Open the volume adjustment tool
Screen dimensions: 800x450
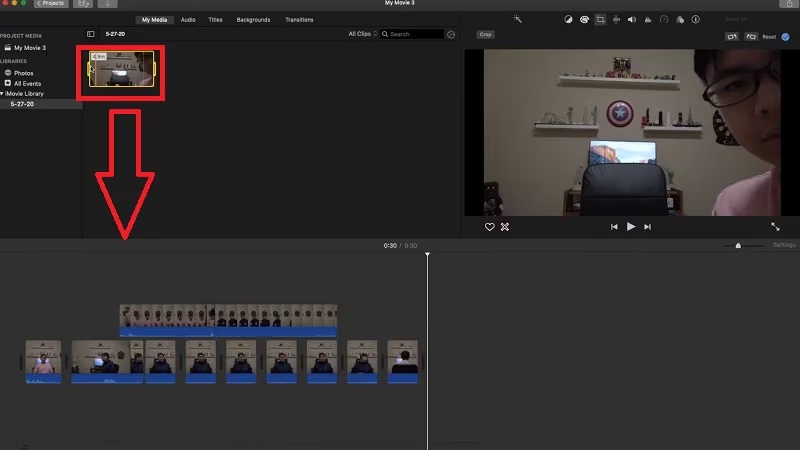(632, 19)
